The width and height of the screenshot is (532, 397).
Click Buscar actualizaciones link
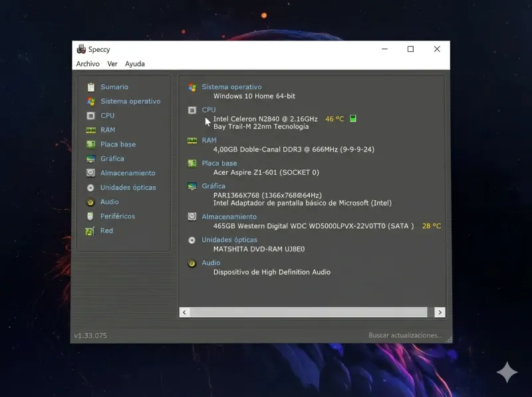[406, 335]
